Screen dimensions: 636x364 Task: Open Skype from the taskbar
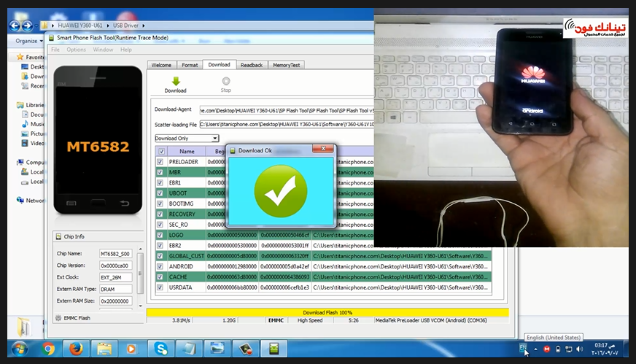point(161,349)
